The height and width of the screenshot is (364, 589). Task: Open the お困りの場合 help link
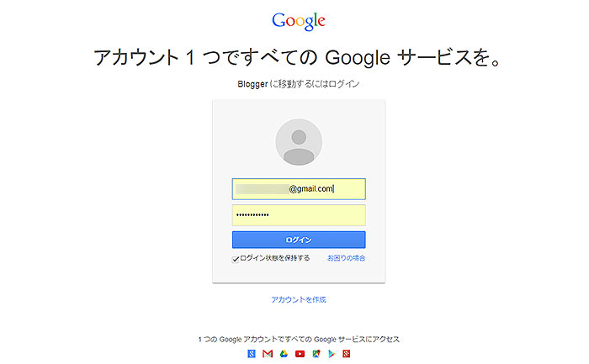click(347, 258)
